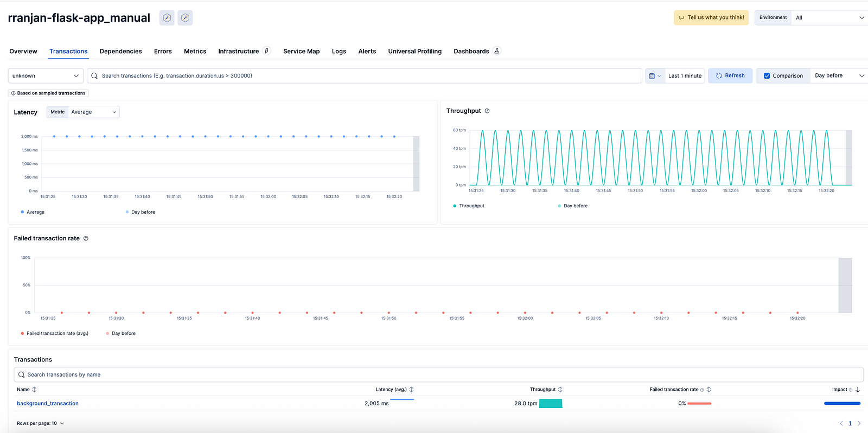Open the transaction type dropdown showing unknown

click(x=46, y=76)
